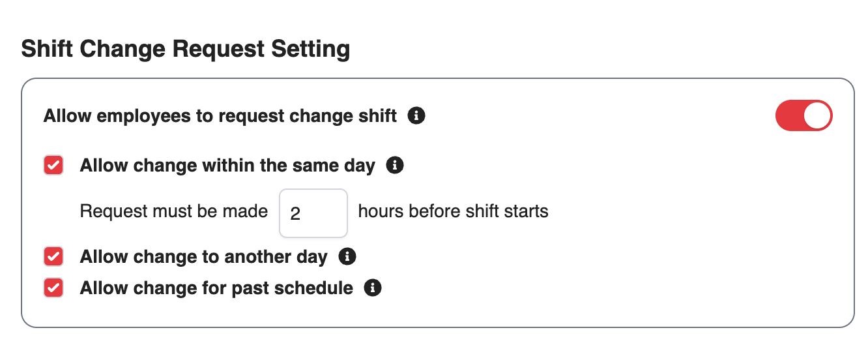Show info for change to another day
This screenshot has width=868, height=345.
[x=347, y=256]
